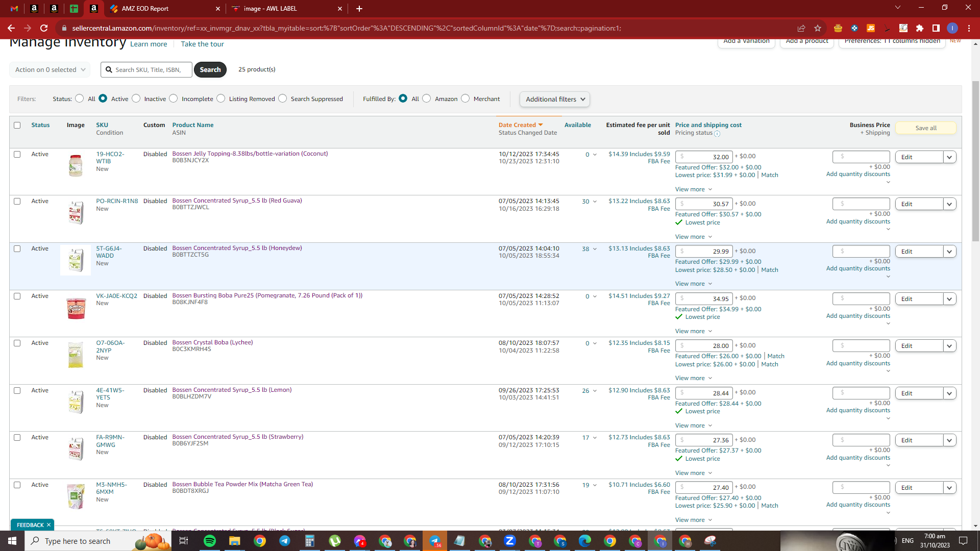Launch Spotify from the taskbar
The width and height of the screenshot is (980, 551).
209,541
